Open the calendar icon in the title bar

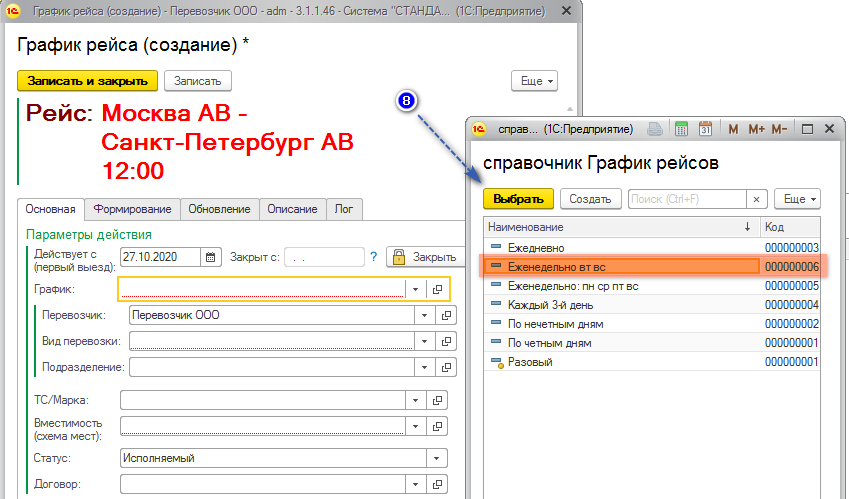pos(705,129)
